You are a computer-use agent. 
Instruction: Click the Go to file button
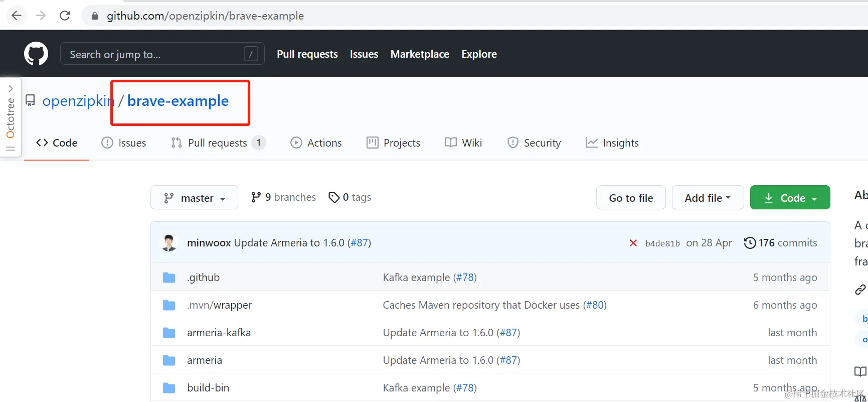[631, 198]
